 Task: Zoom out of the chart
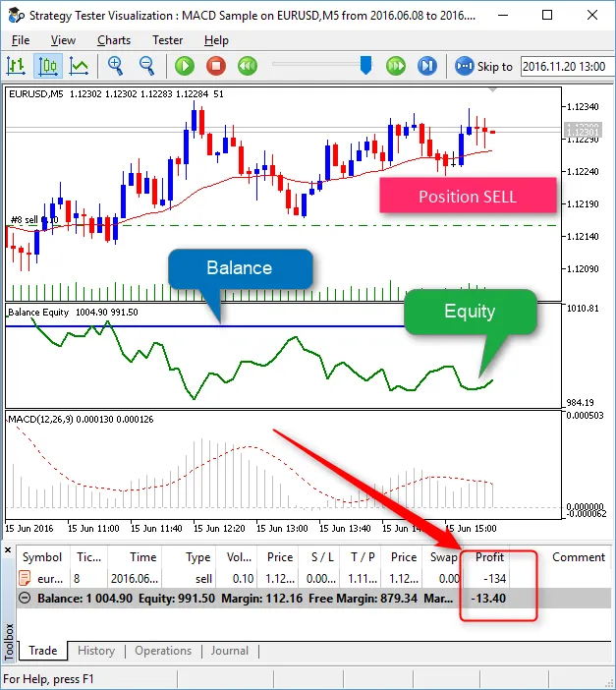(x=147, y=66)
